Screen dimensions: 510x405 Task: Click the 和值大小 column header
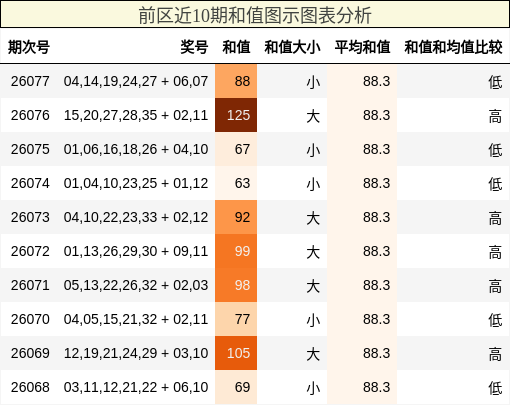point(292,47)
